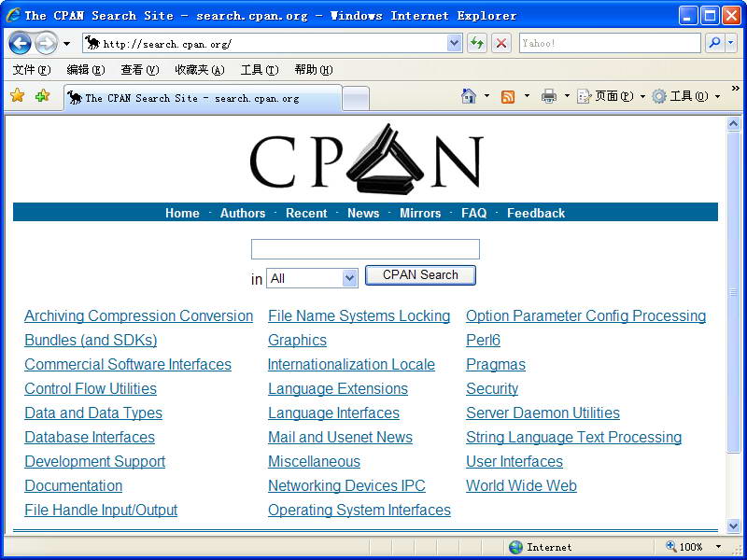Open Database Interfaces category
Viewport: 747px width, 560px height.
(x=90, y=437)
